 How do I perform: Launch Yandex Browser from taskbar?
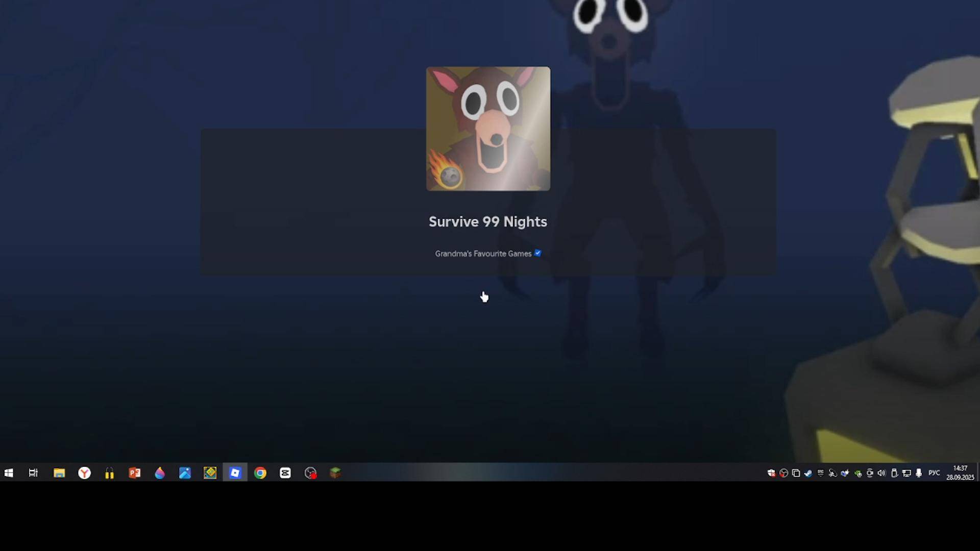[84, 473]
